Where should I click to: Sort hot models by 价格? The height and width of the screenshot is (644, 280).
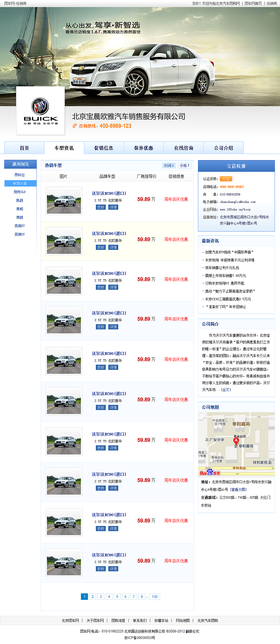185,166
